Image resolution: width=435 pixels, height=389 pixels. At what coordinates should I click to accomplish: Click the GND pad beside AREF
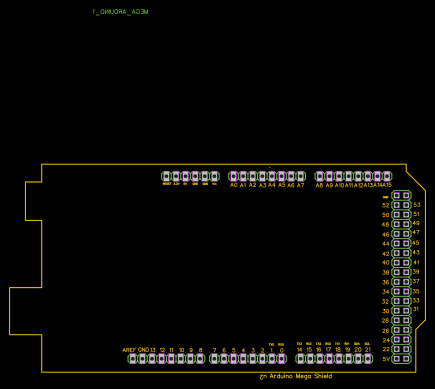(x=142, y=359)
